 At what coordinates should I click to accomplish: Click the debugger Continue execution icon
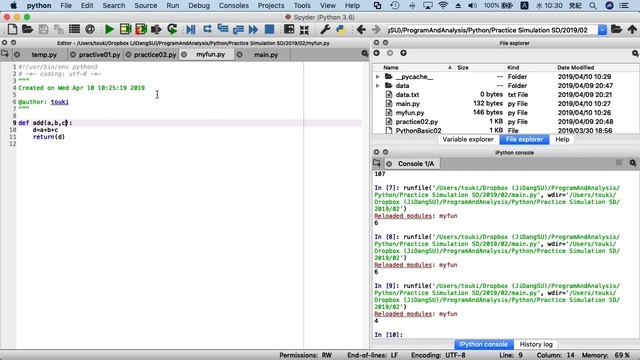[x=253, y=29]
